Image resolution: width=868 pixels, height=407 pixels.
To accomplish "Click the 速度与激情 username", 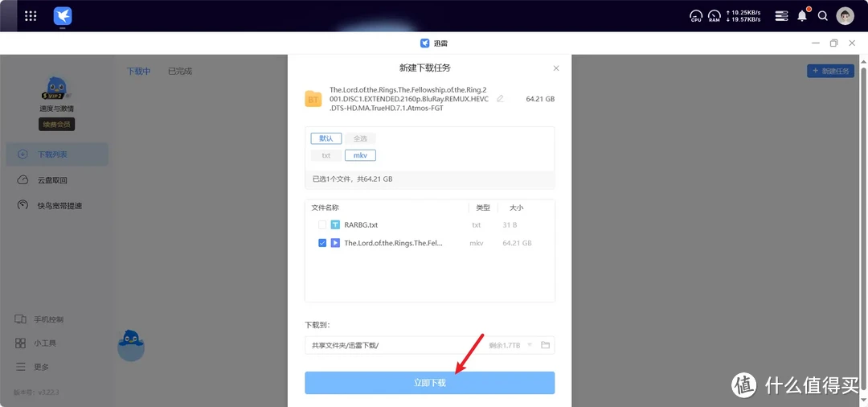I will [x=56, y=109].
